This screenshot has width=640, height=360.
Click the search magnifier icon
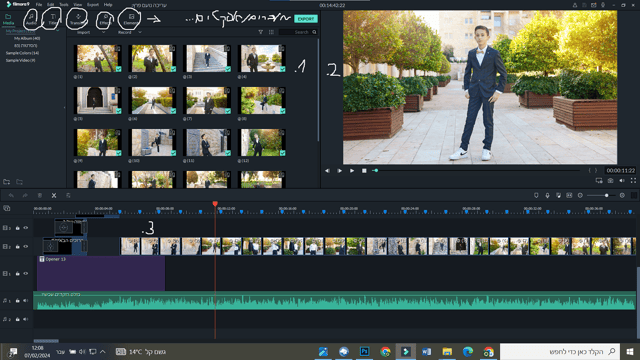point(314,32)
